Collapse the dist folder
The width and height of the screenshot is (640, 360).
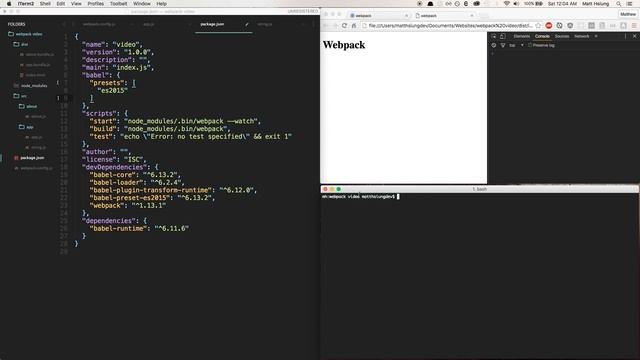tap(21, 44)
